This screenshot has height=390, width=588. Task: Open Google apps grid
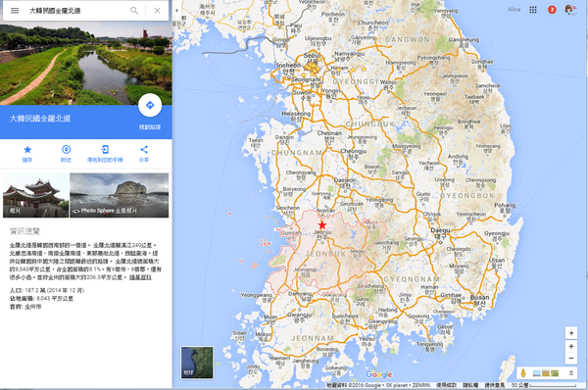pos(533,10)
